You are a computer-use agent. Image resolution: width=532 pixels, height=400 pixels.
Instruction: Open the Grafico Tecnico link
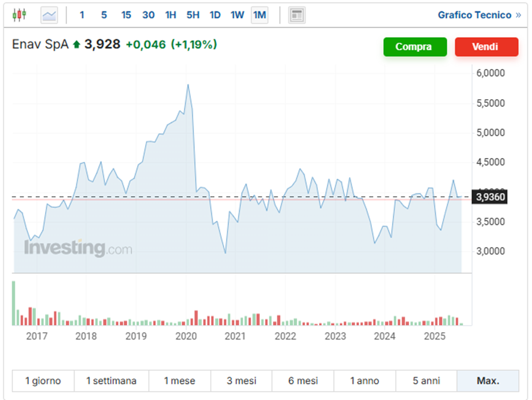[479, 15]
